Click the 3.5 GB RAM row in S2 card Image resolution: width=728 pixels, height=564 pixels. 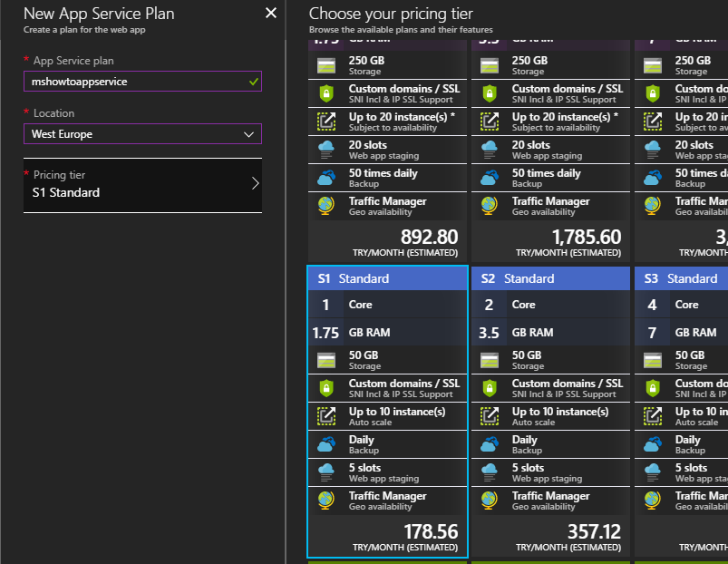pos(550,333)
